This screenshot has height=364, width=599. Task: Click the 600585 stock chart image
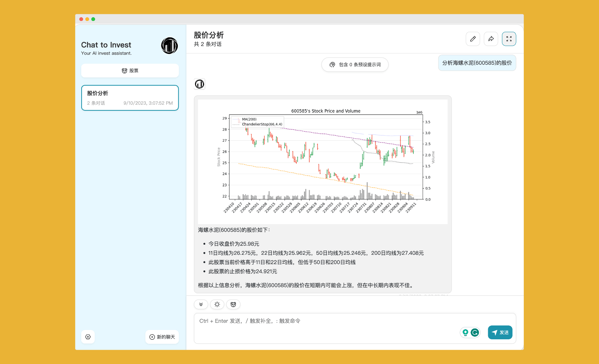click(x=323, y=162)
